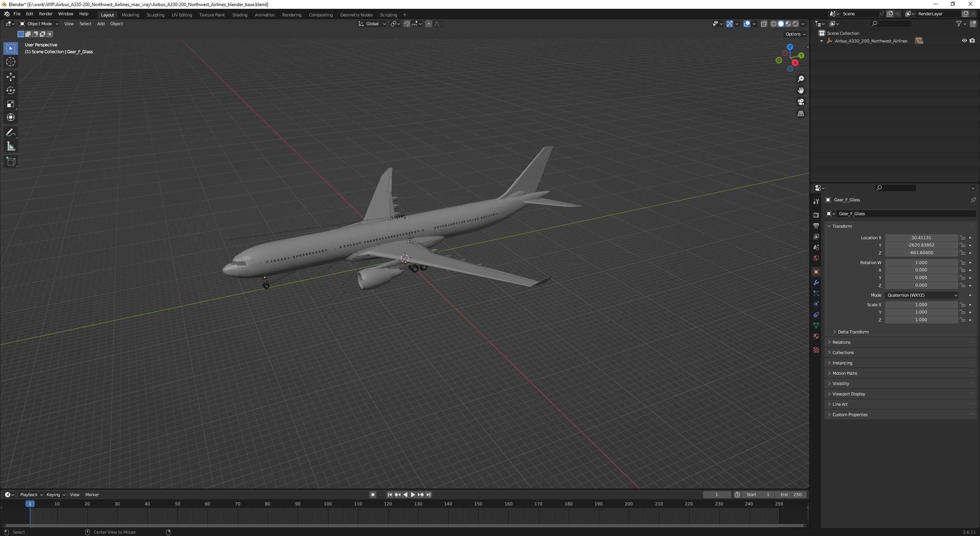Switch to UV Editing workspace tab

click(x=182, y=15)
